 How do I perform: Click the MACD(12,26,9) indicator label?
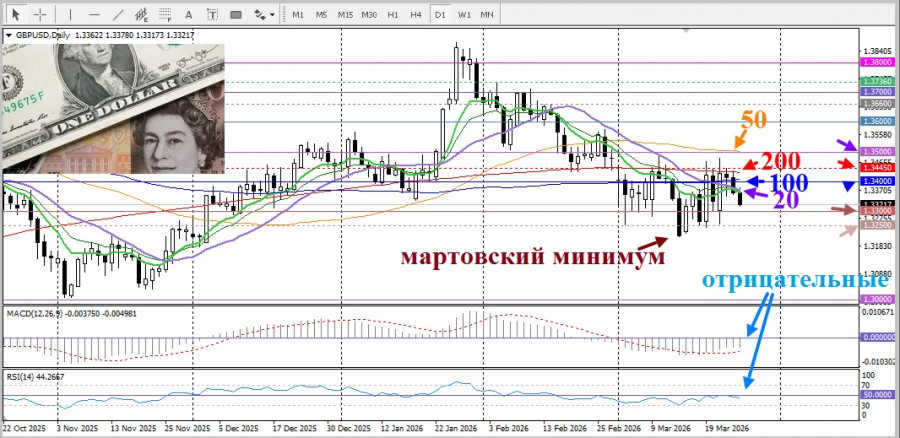(x=33, y=313)
